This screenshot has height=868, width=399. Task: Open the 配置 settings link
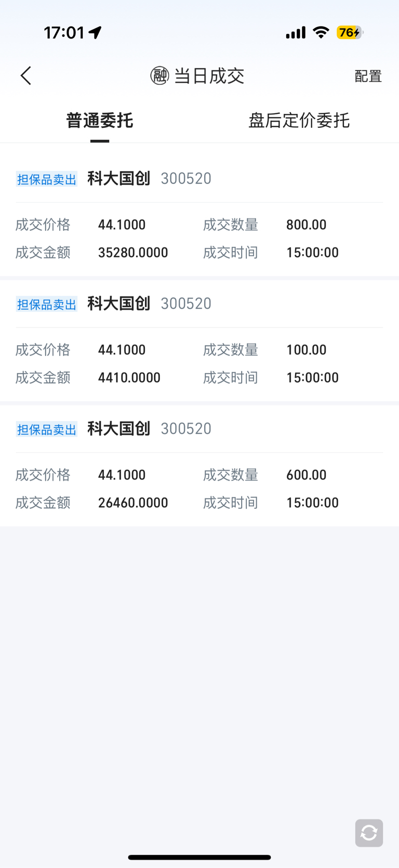368,76
